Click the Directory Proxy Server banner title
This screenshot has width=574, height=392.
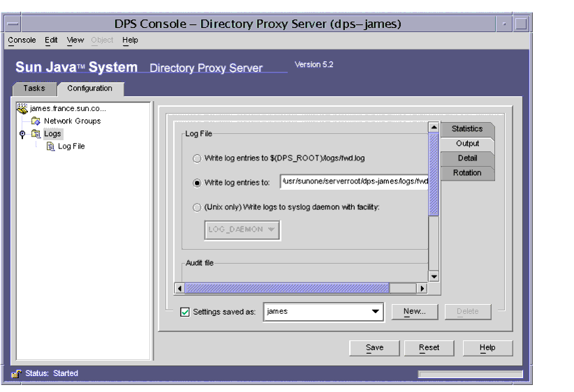(206, 68)
